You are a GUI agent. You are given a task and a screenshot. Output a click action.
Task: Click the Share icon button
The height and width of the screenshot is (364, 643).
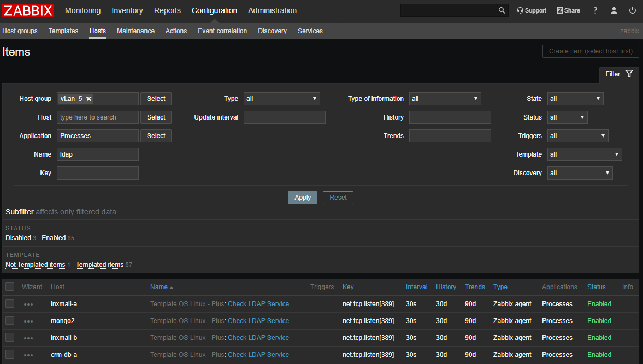568,10
